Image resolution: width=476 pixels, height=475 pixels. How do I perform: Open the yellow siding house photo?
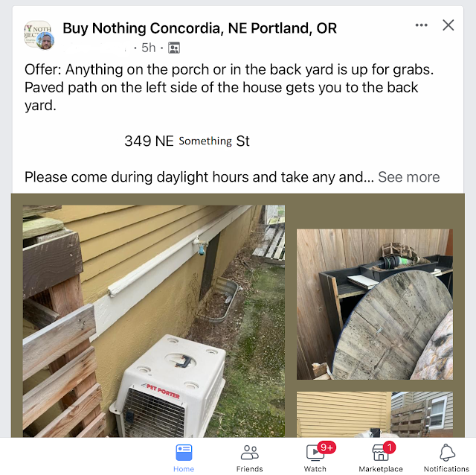[x=375, y=415]
